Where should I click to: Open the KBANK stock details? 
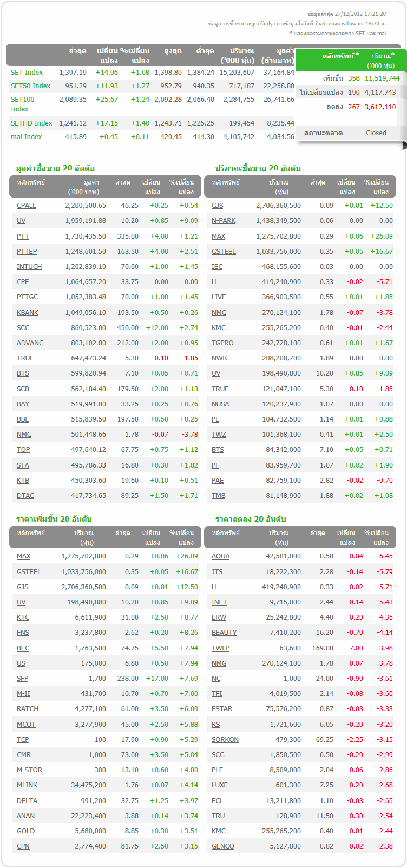point(27,313)
